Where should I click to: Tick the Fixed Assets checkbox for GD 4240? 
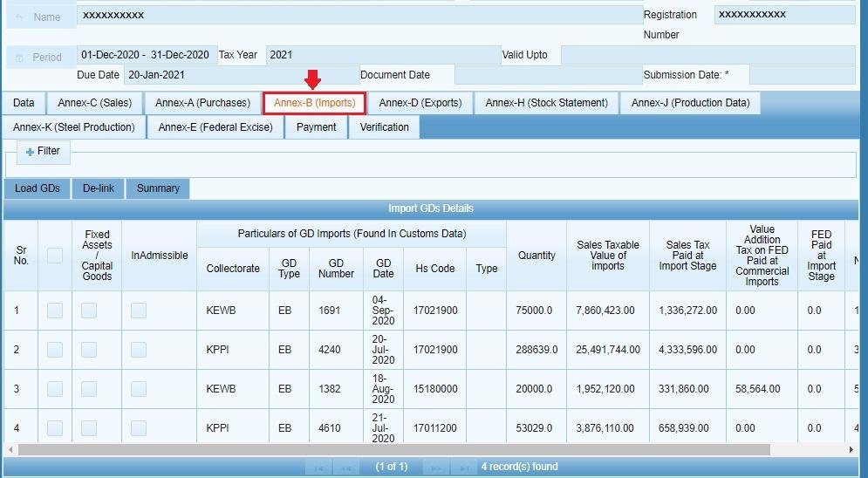click(89, 350)
